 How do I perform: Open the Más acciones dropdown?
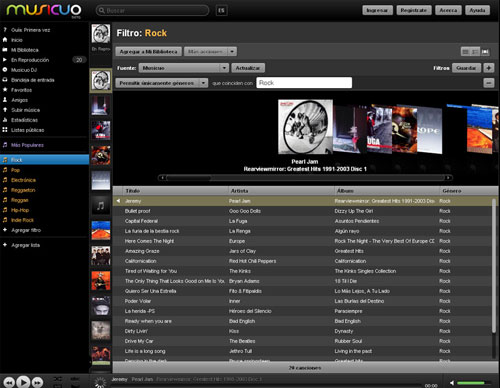(x=210, y=52)
